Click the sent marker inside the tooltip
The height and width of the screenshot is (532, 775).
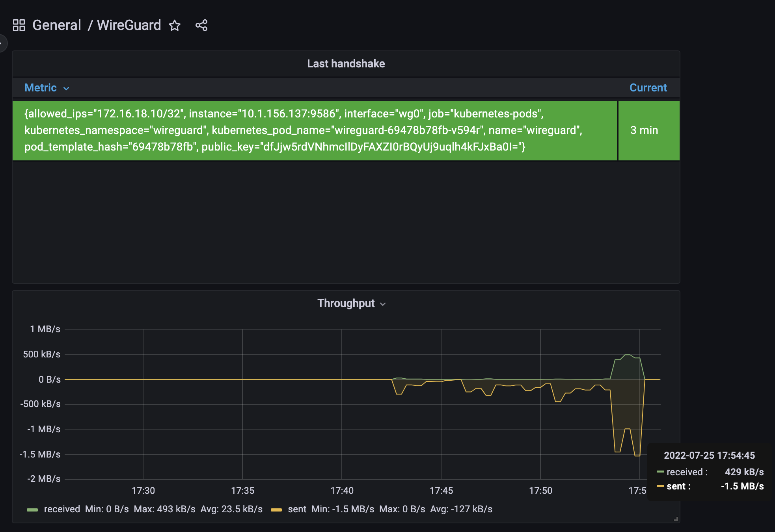point(661,486)
